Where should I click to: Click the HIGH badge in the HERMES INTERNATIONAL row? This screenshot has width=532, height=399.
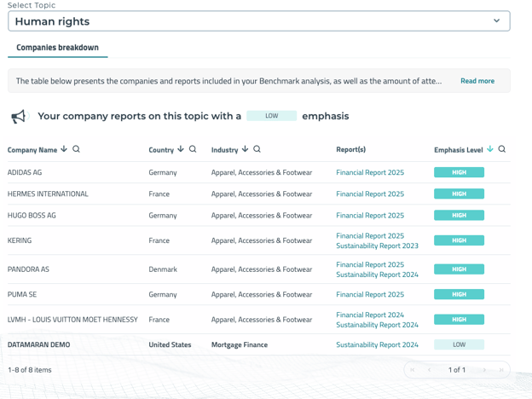(459, 194)
